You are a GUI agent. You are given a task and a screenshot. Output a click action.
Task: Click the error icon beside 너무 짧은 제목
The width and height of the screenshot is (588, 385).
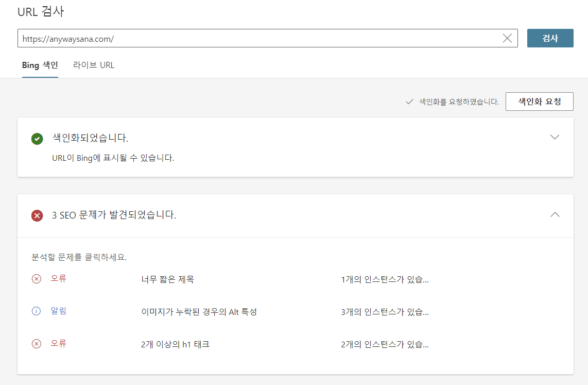click(36, 279)
